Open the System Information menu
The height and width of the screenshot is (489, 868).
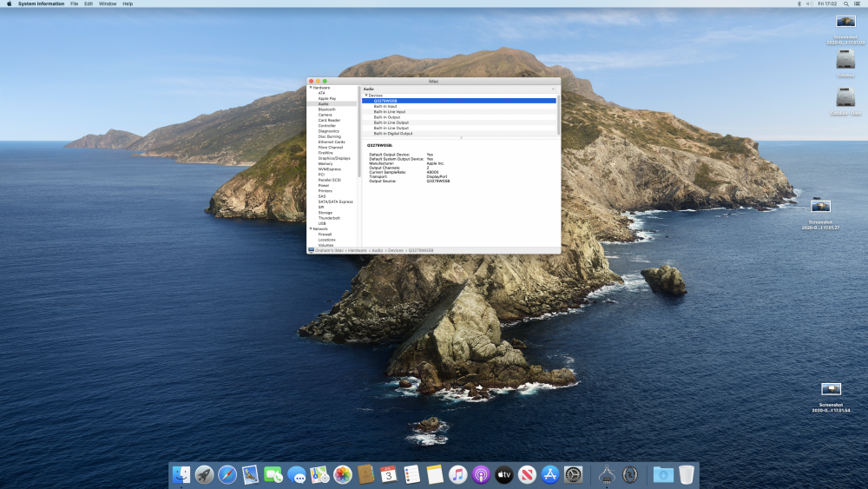[41, 3]
